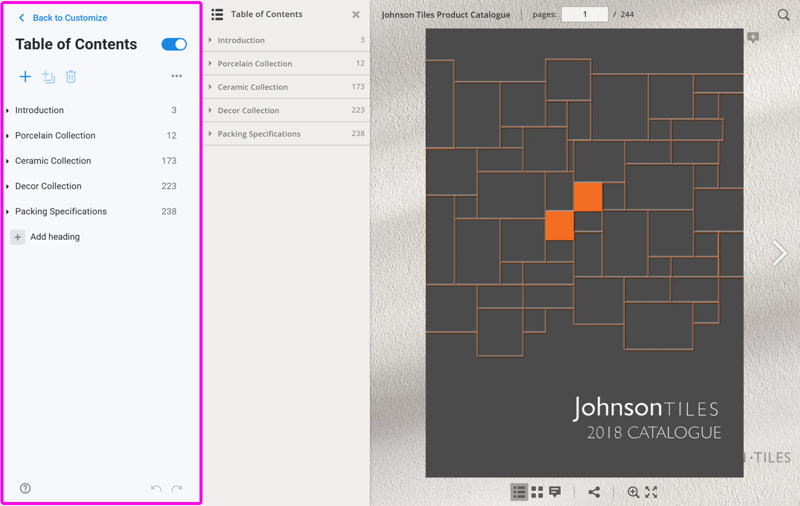Click the Add heading button
This screenshot has width=800, height=506.
click(45, 237)
